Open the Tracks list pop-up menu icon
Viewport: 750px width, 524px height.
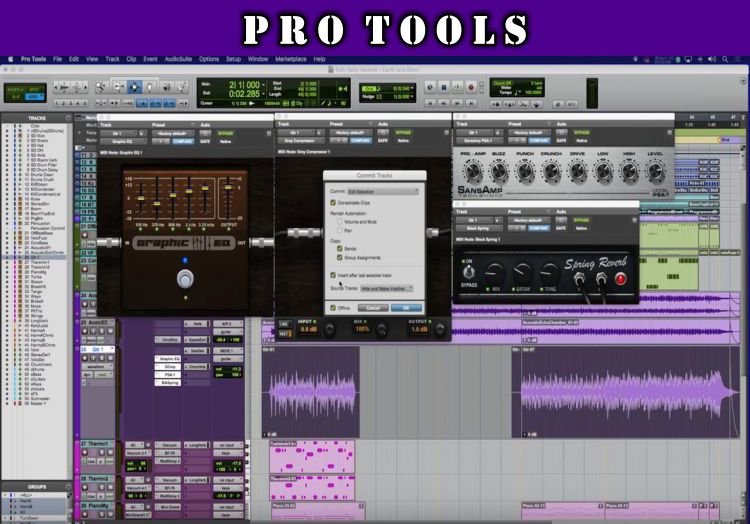coord(68,118)
